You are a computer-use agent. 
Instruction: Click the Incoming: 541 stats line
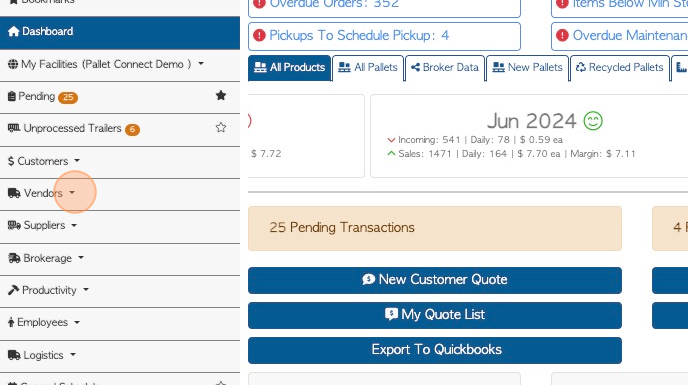(x=480, y=140)
